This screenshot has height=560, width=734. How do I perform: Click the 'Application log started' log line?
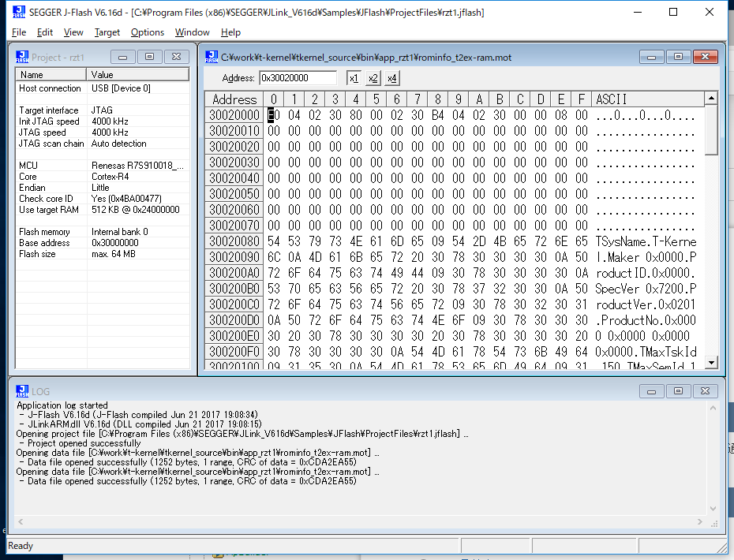[x=62, y=405]
